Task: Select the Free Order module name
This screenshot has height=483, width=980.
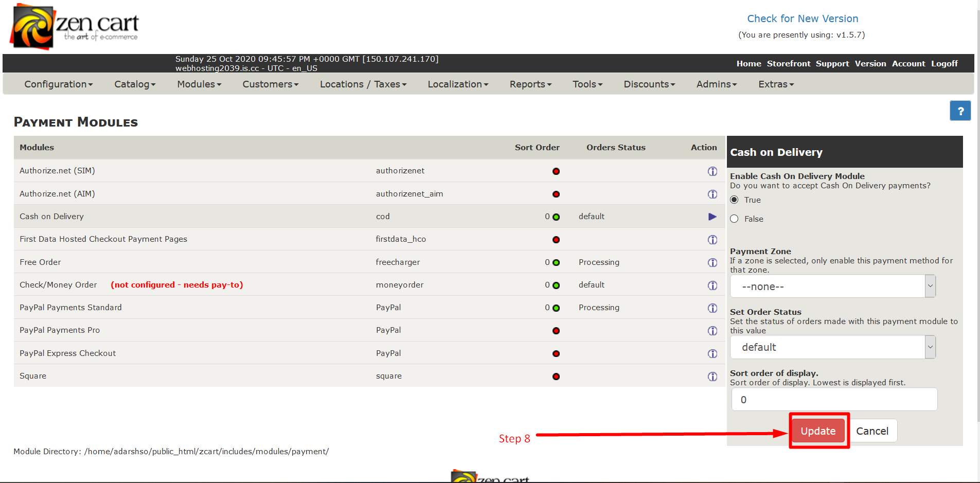Action: (x=40, y=262)
